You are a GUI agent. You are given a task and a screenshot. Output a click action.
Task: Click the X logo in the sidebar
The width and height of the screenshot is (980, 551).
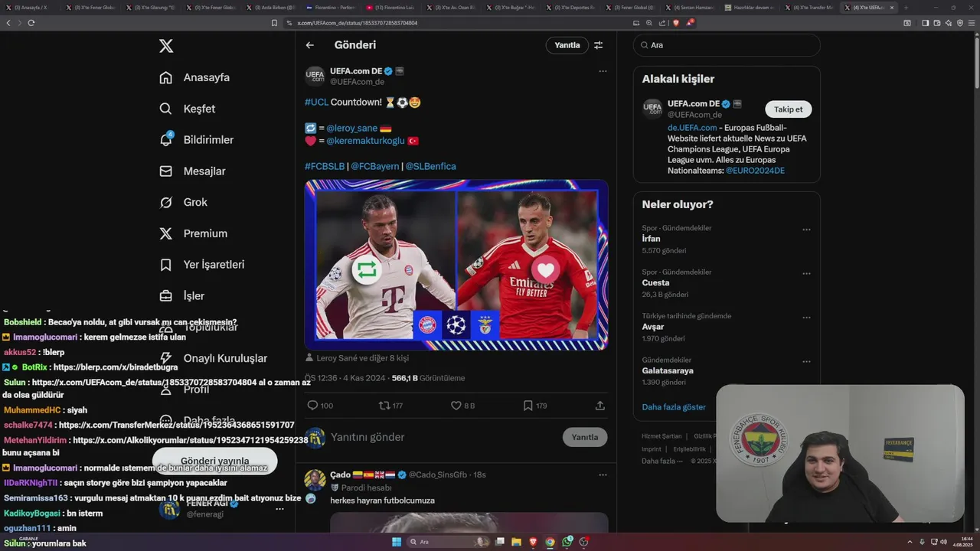coord(166,46)
